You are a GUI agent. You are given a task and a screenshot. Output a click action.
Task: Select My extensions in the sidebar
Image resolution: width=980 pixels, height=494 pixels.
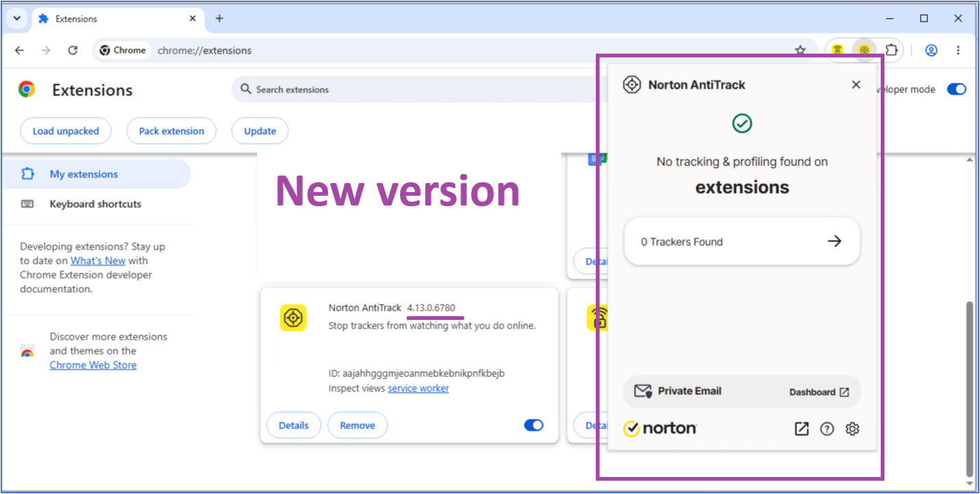[x=96, y=174]
